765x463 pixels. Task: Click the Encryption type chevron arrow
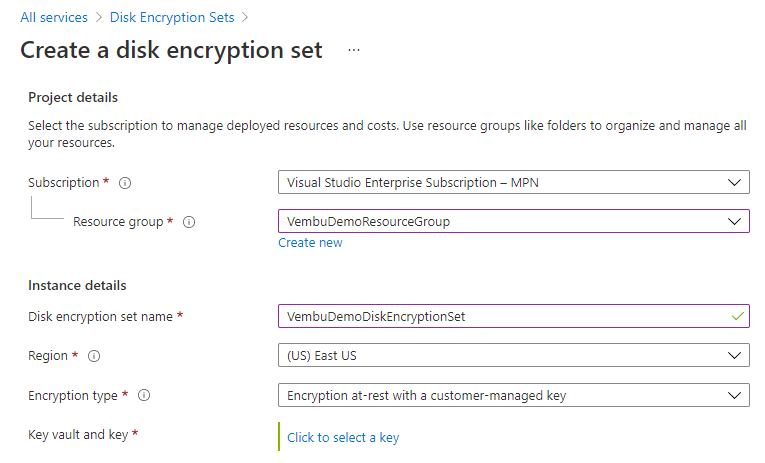click(736, 395)
